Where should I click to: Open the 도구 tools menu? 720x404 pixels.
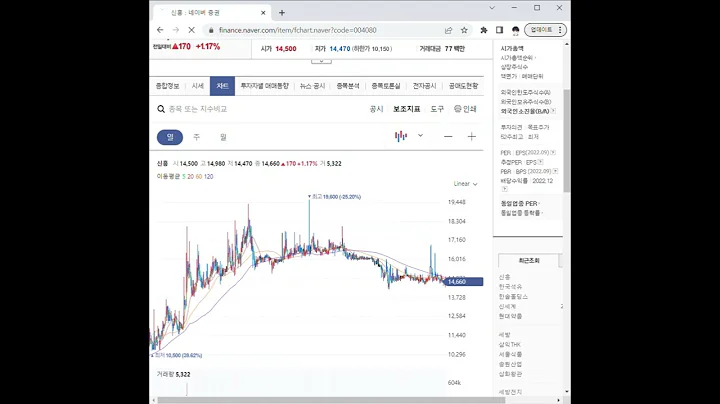437,109
